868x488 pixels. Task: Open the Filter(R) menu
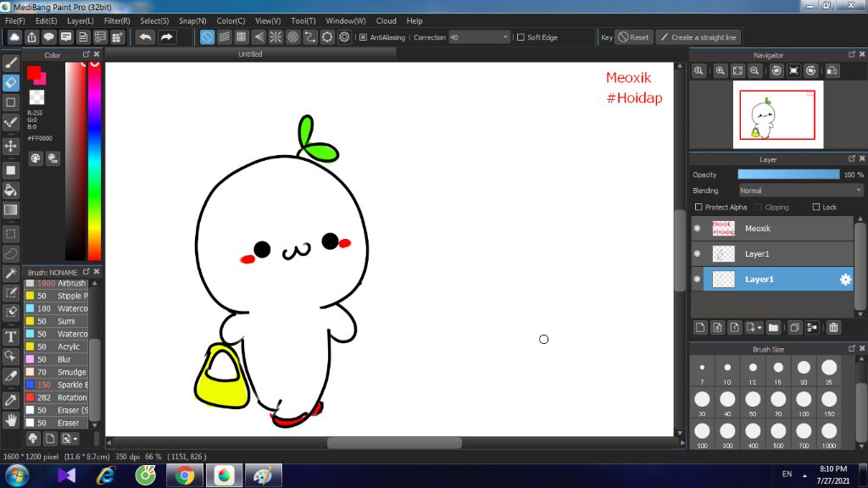[117, 20]
